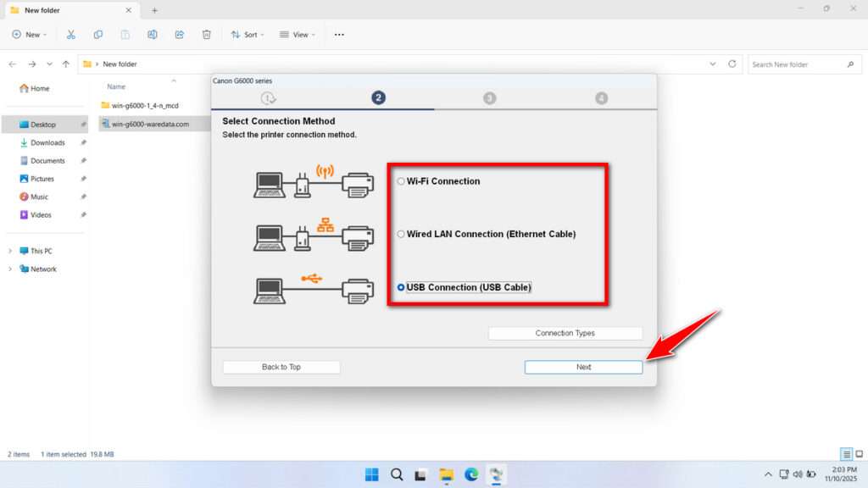
Task: Open the Sort dropdown menu
Action: 248,34
